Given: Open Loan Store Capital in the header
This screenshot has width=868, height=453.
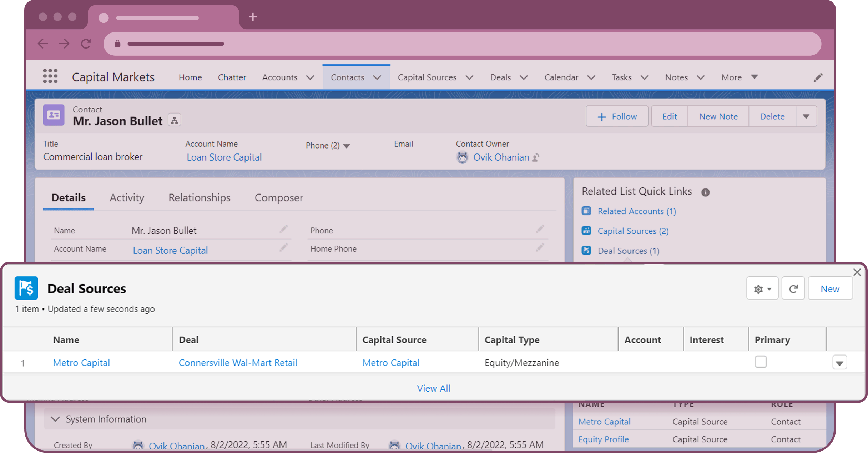Looking at the screenshot, I should pyautogui.click(x=224, y=157).
